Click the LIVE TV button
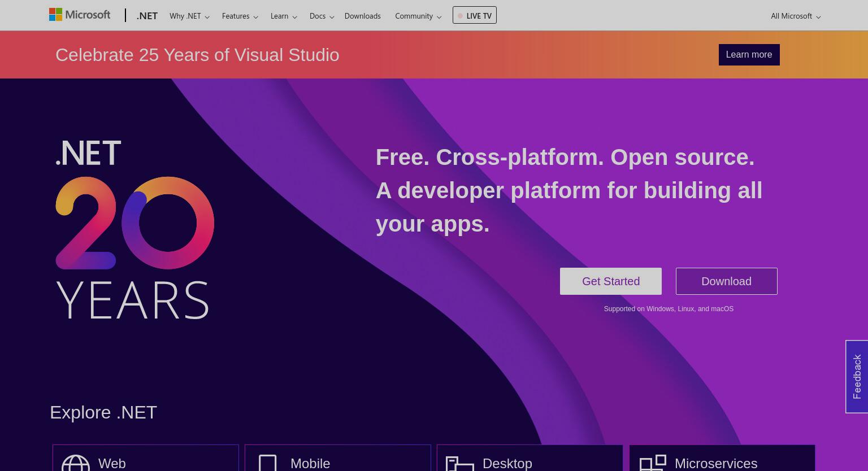The width and height of the screenshot is (868, 471). tap(475, 15)
